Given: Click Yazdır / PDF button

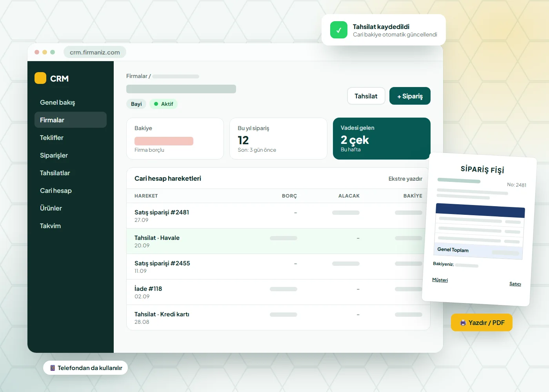Looking at the screenshot, I should 482,323.
